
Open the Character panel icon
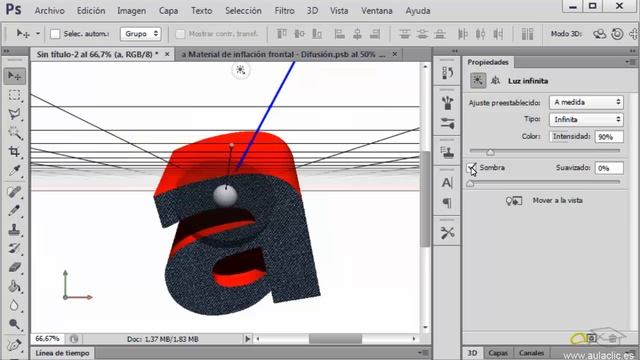click(x=447, y=182)
